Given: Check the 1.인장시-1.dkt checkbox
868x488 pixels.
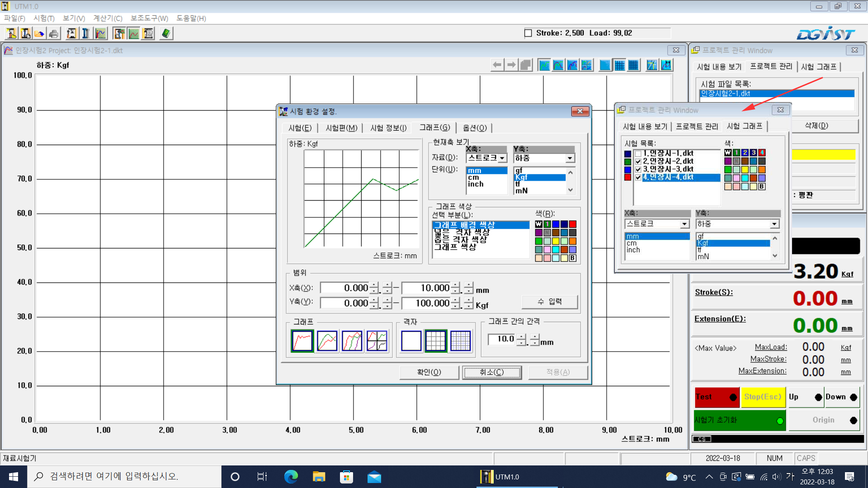Looking at the screenshot, I should 638,154.
